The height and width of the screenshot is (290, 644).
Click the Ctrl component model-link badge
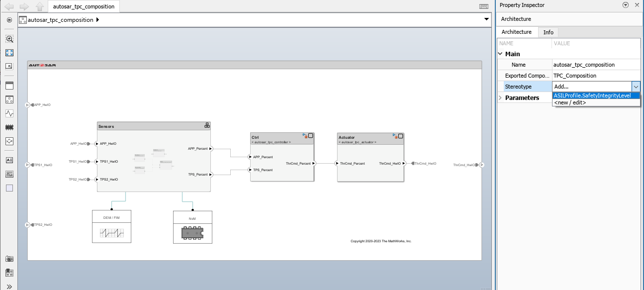point(305,135)
